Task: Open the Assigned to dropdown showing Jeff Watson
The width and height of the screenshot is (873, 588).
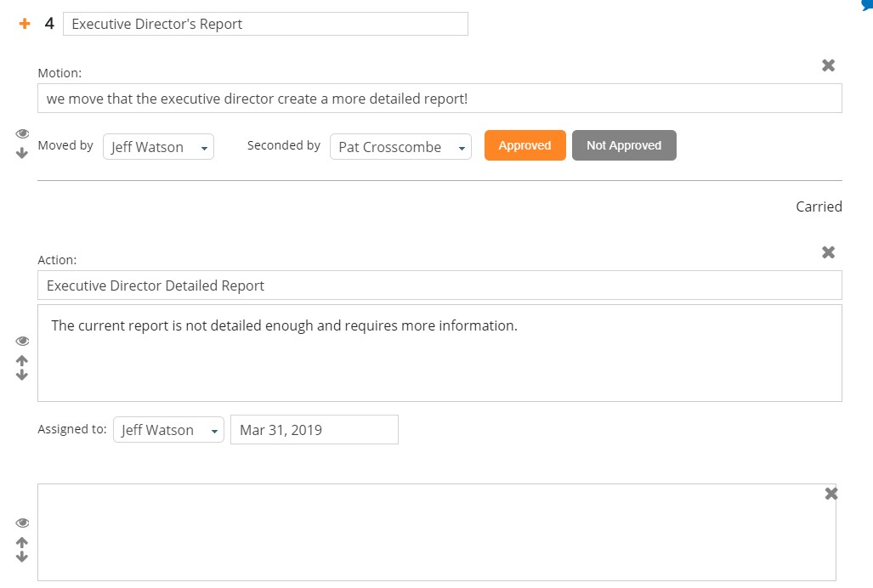Action: tap(168, 430)
